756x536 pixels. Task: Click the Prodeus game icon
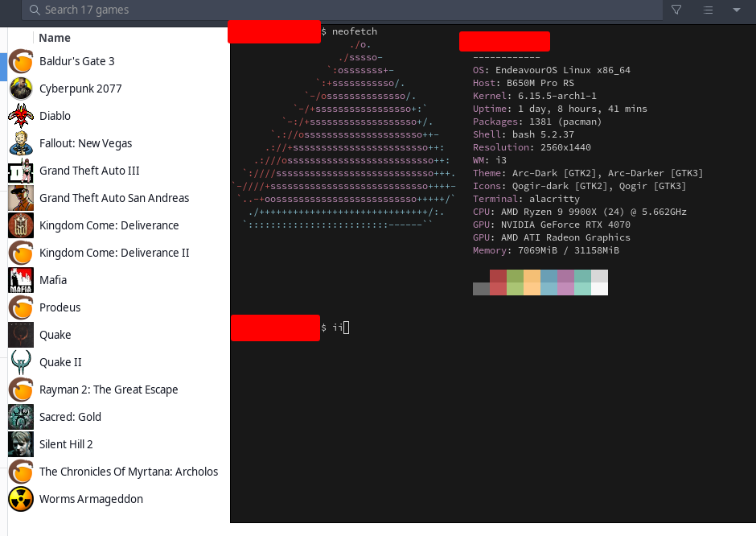21,307
